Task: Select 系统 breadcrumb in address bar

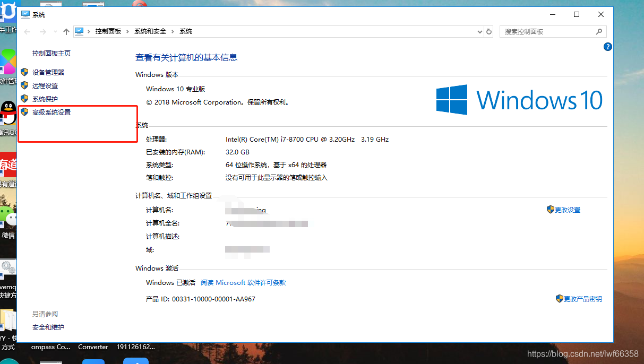Action: 186,31
